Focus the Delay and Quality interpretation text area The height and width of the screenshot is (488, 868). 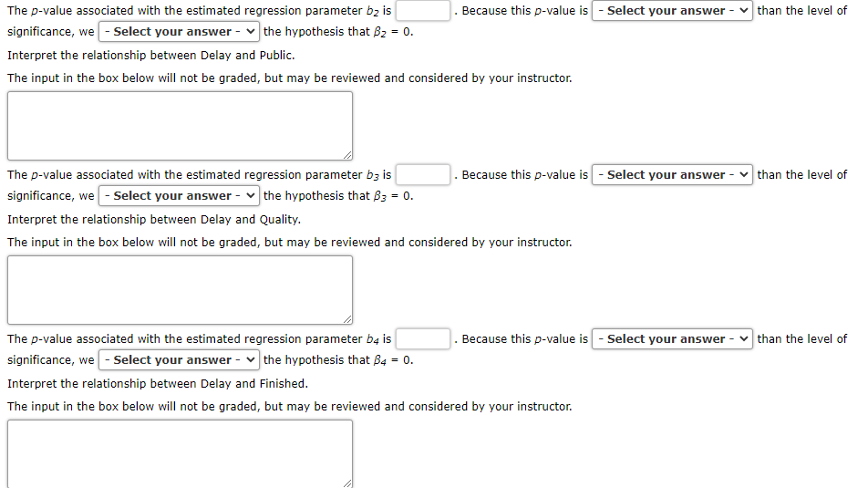[180, 290]
